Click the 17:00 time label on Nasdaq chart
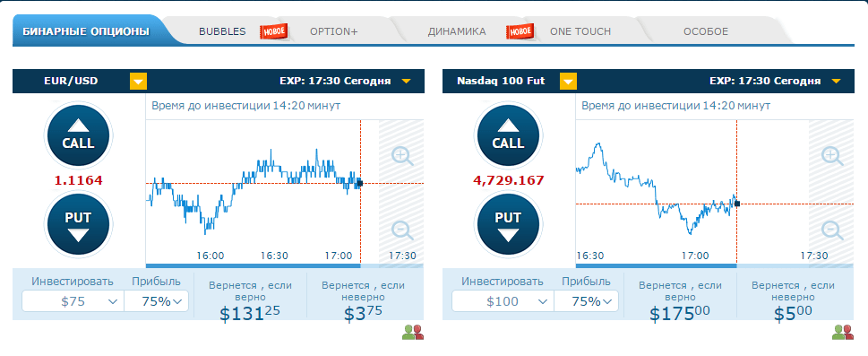Viewport: 868px width, 356px height. (695, 256)
